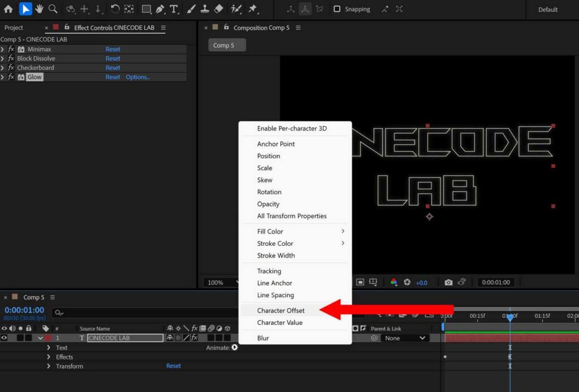Screen dimensions: 579x392
Task: Toggle the fx switch for Glow
Action: coord(11,77)
